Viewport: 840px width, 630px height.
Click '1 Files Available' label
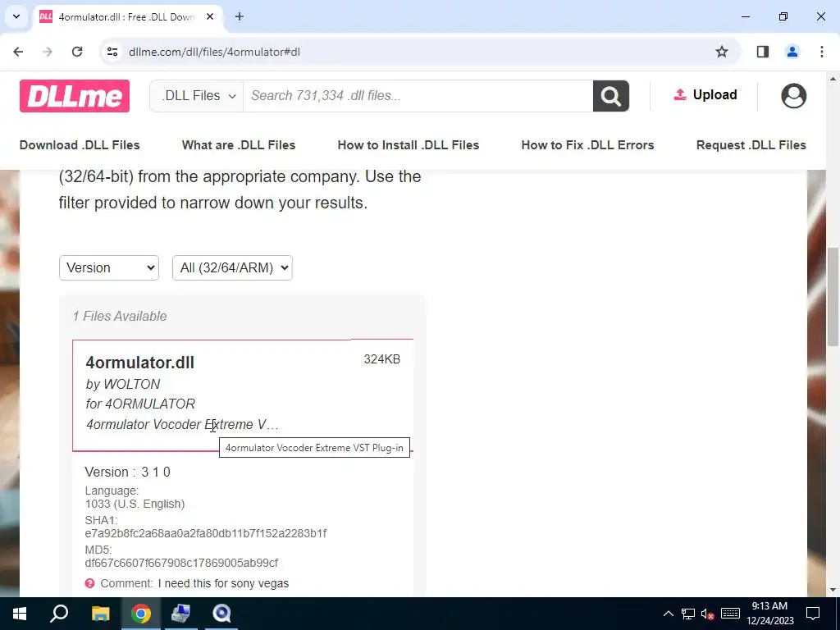point(120,316)
